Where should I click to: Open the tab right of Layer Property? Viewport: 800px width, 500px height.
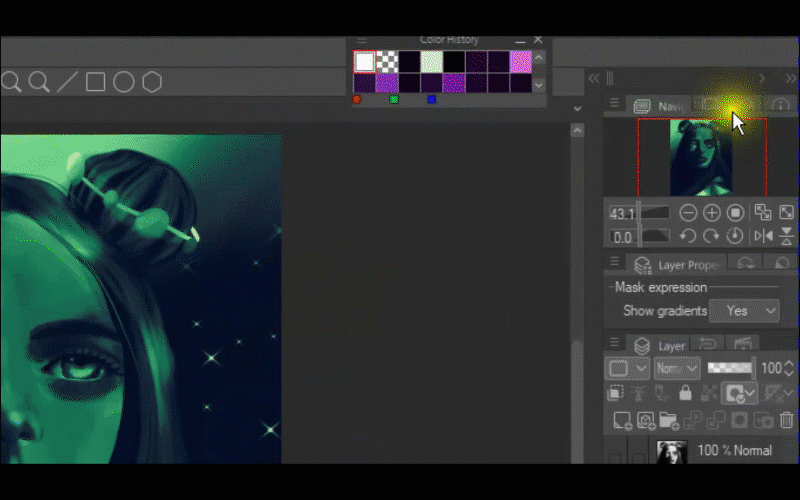[x=745, y=263]
